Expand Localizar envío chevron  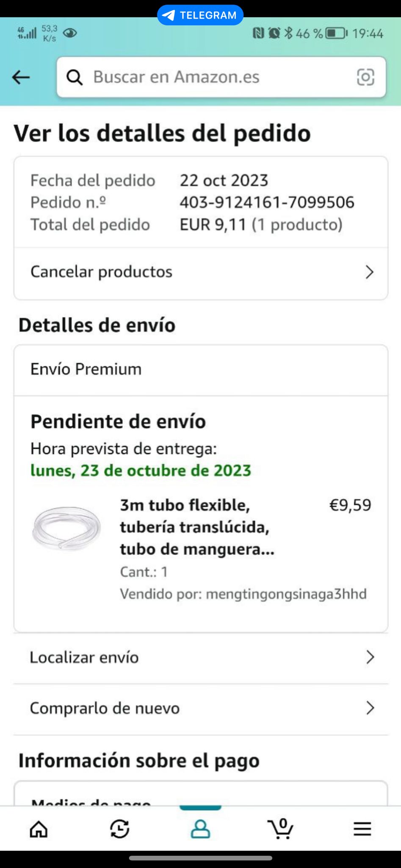(370, 657)
